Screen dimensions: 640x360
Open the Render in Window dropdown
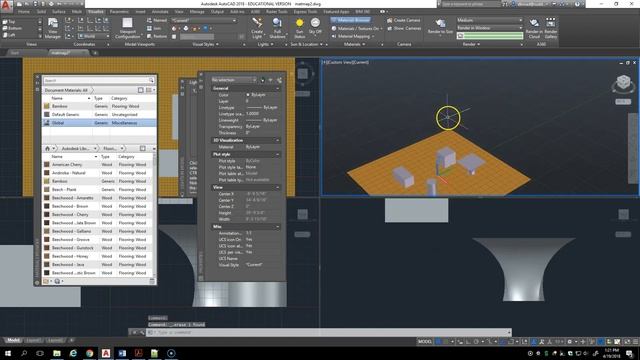(489, 28)
